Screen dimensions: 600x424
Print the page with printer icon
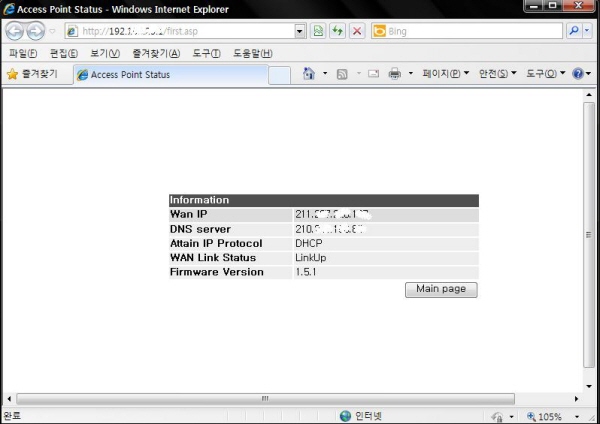395,73
